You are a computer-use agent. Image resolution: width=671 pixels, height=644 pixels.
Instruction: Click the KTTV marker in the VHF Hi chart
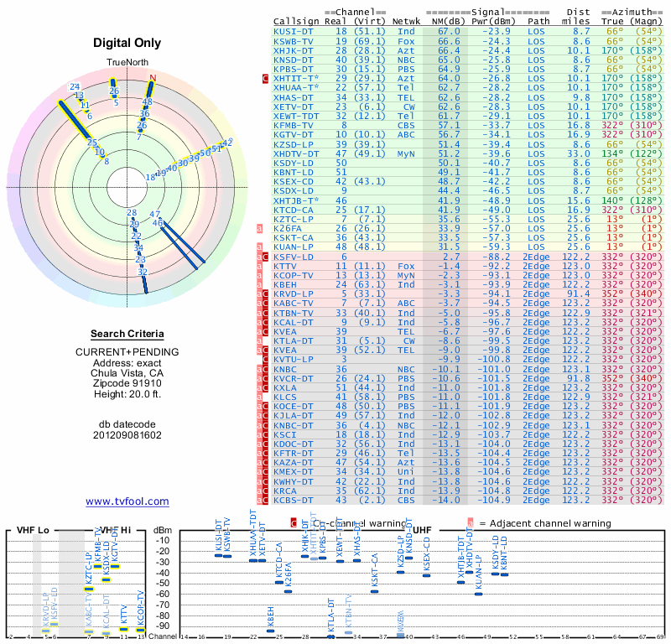[123, 629]
